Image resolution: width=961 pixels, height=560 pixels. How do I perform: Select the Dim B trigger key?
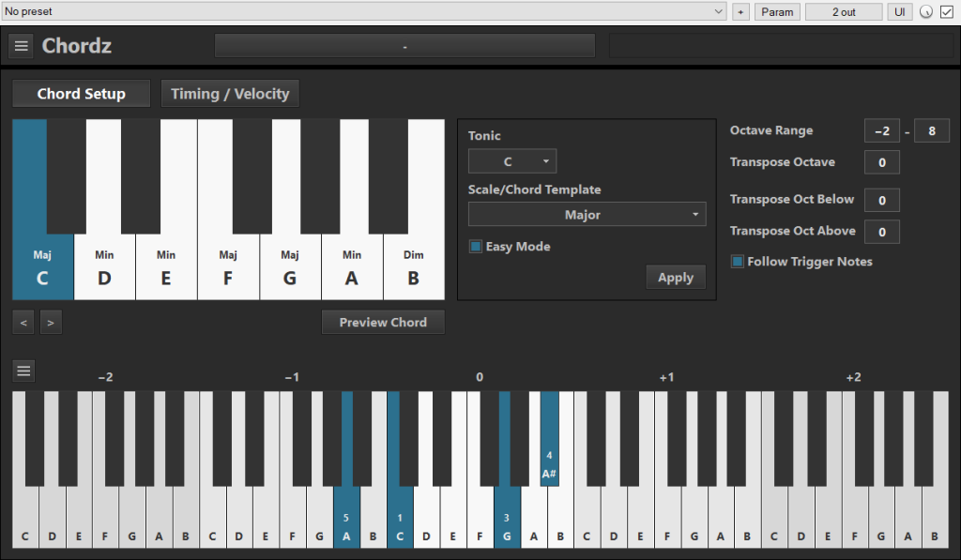pyautogui.click(x=414, y=267)
